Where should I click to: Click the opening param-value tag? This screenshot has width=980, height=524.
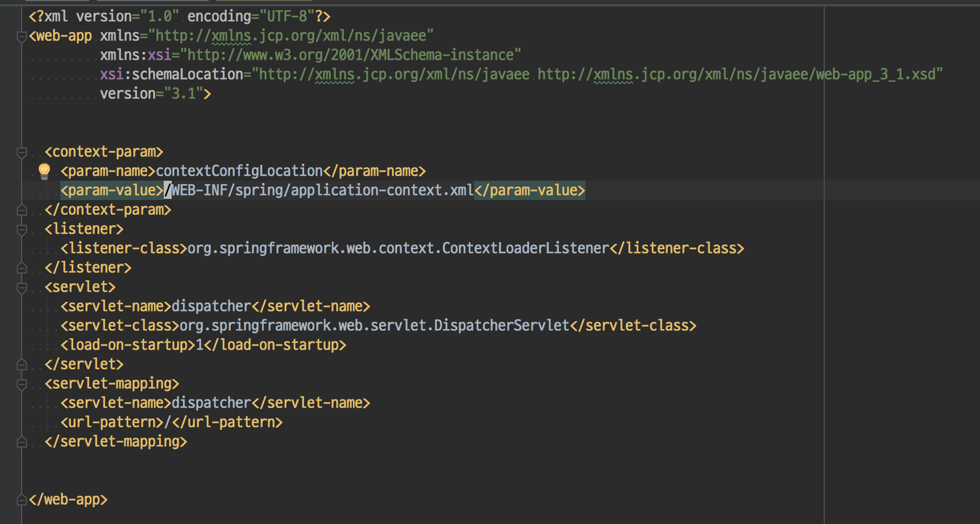click(x=112, y=190)
